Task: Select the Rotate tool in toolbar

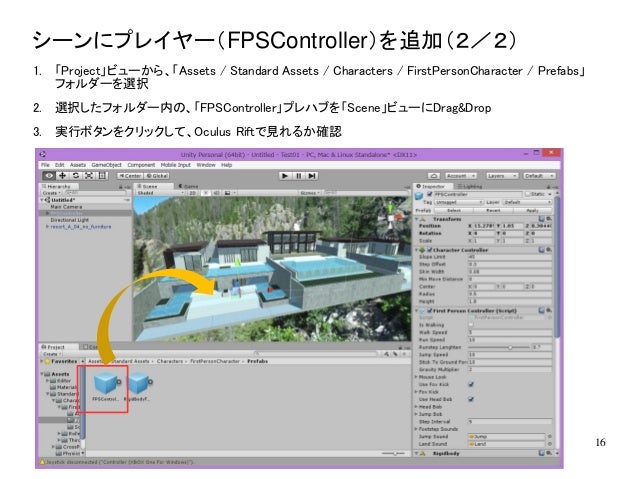Action: (76, 175)
